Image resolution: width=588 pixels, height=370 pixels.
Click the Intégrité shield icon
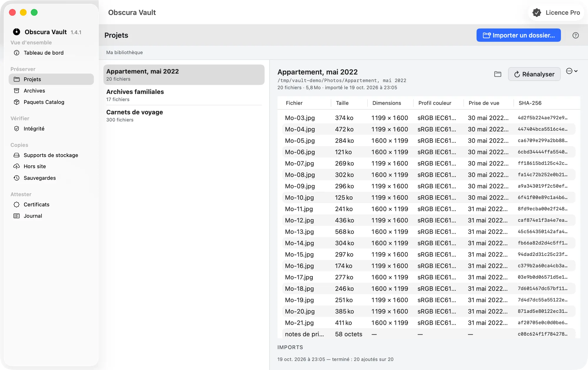point(17,129)
